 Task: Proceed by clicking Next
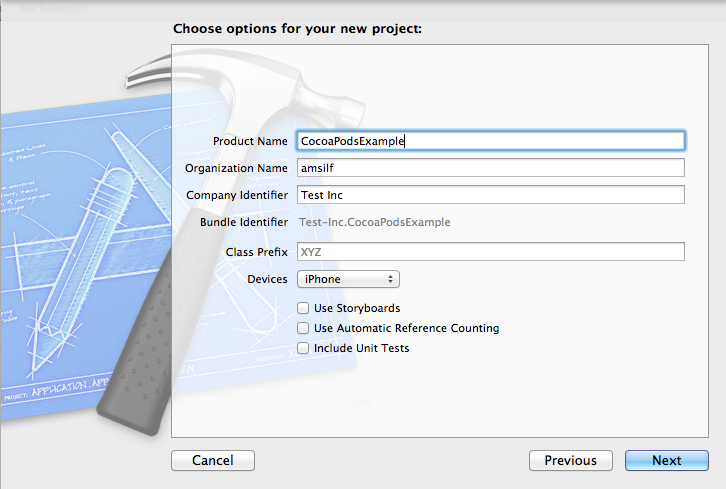(666, 461)
